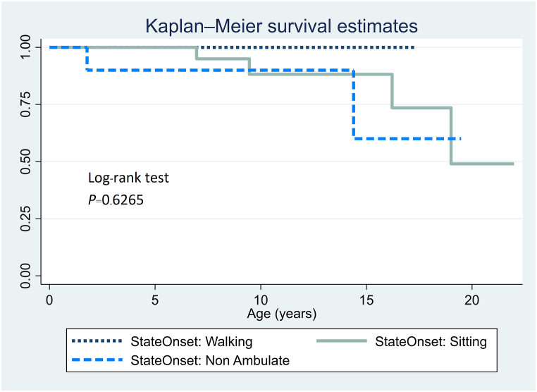537x392 pixels.
Task: Click the y-axis tick label 0.25
Action: 27,219
